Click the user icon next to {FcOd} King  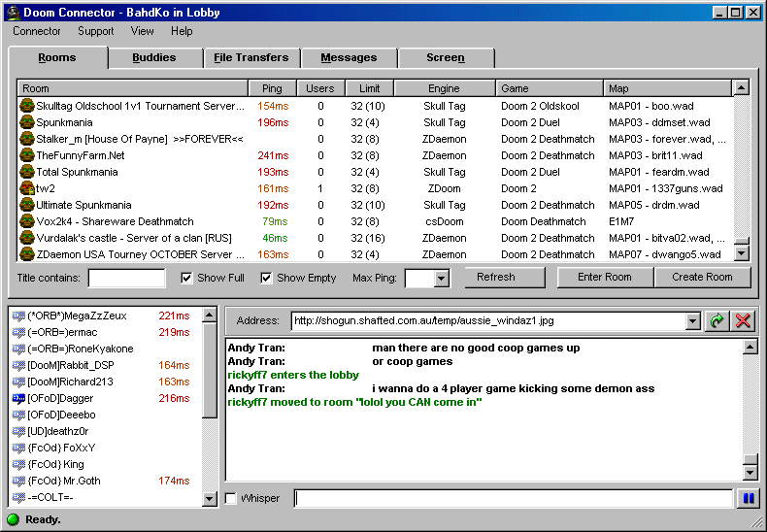tap(18, 464)
